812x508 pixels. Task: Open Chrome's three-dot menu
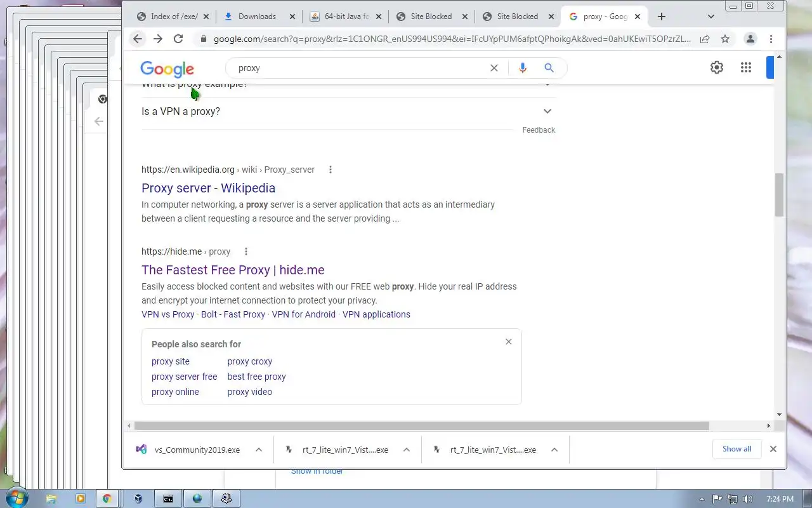pos(771,39)
